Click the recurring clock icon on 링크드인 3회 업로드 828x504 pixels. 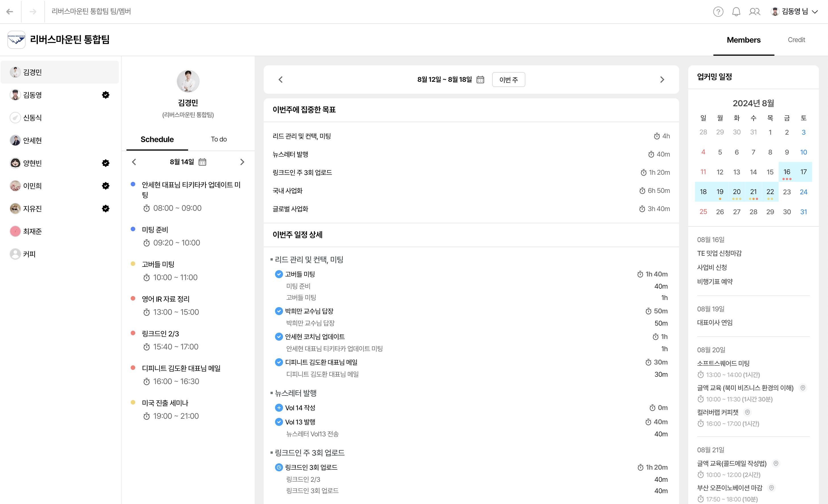(x=279, y=467)
